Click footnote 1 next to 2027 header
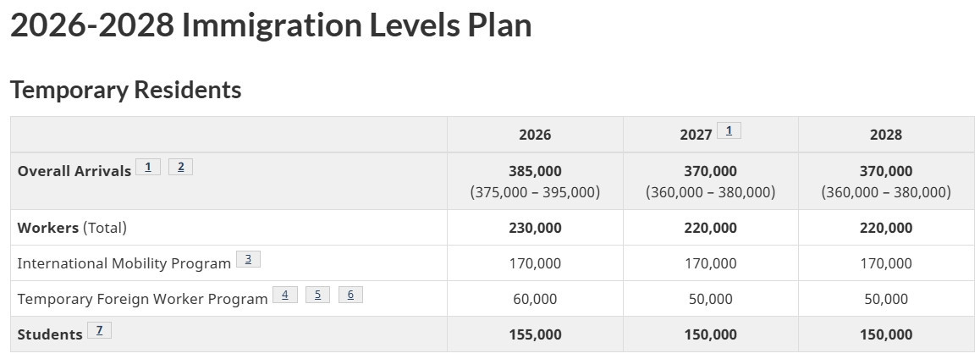The image size is (980, 359). 729,130
